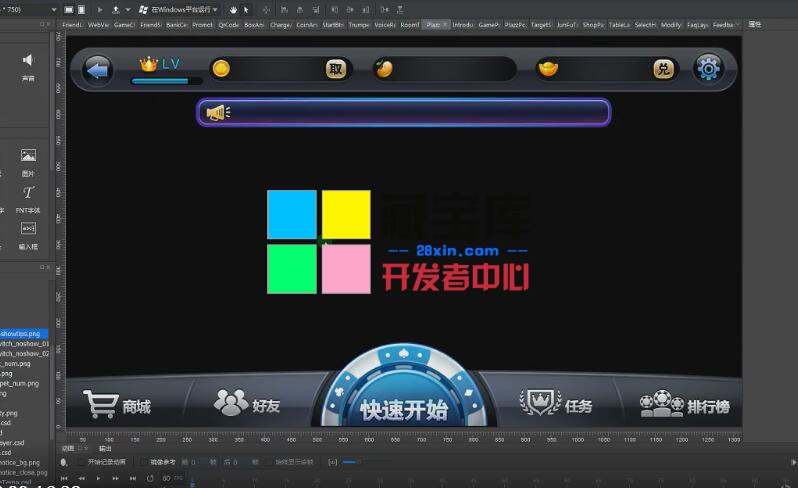Switch to the Charge document tab
The image size is (798, 488).
point(280,24)
